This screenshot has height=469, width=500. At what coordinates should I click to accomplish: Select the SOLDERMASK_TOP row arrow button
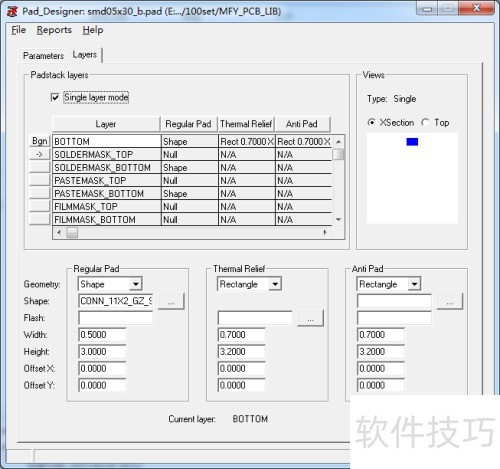40,154
